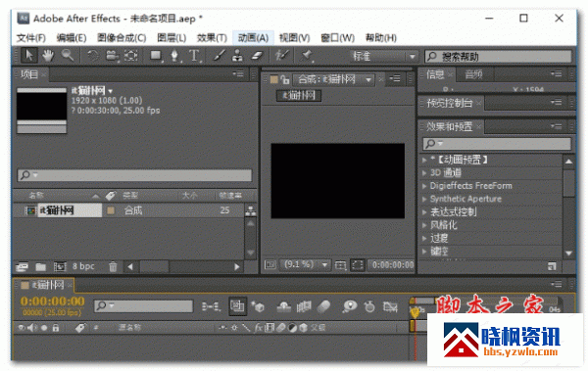Pick the Brush tool
Image resolution: width=588 pixels, height=371 pixels.
219,56
